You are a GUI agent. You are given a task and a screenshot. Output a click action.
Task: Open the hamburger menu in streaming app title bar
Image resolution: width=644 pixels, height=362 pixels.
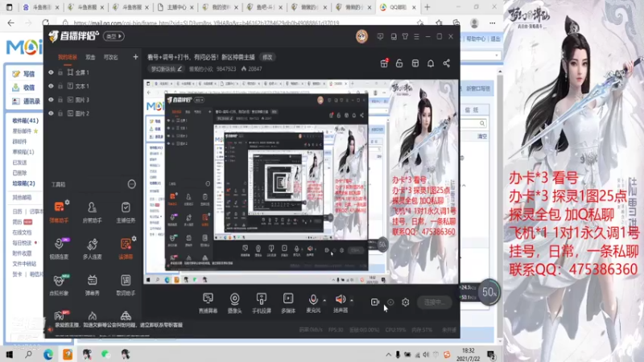tap(416, 36)
